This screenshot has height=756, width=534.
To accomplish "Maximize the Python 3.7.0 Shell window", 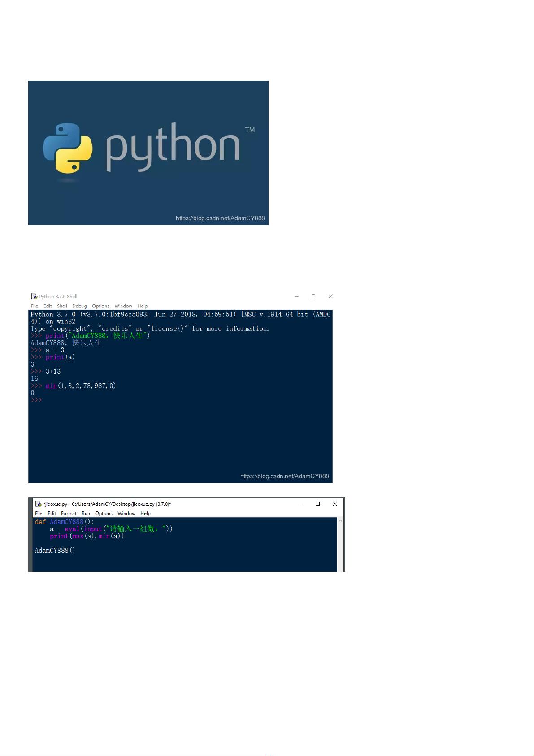I will pos(313,297).
